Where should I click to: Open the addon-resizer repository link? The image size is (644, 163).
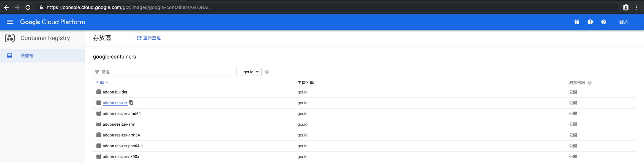point(115,103)
